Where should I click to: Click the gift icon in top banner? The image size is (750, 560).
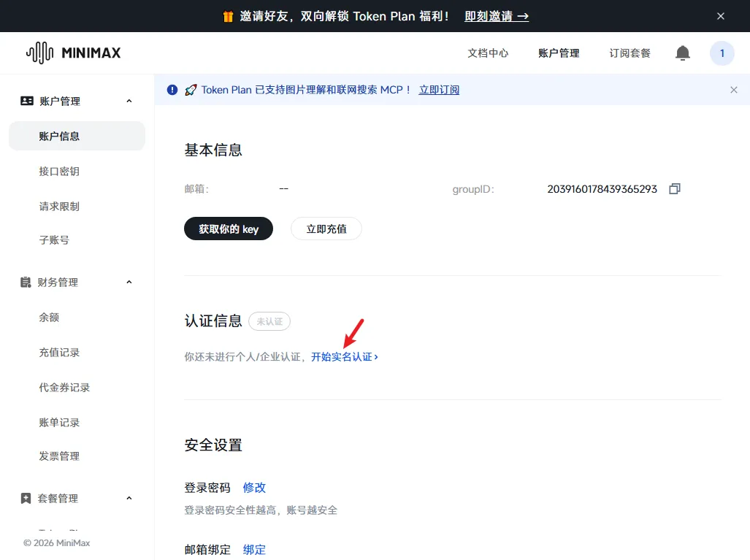pyautogui.click(x=228, y=16)
